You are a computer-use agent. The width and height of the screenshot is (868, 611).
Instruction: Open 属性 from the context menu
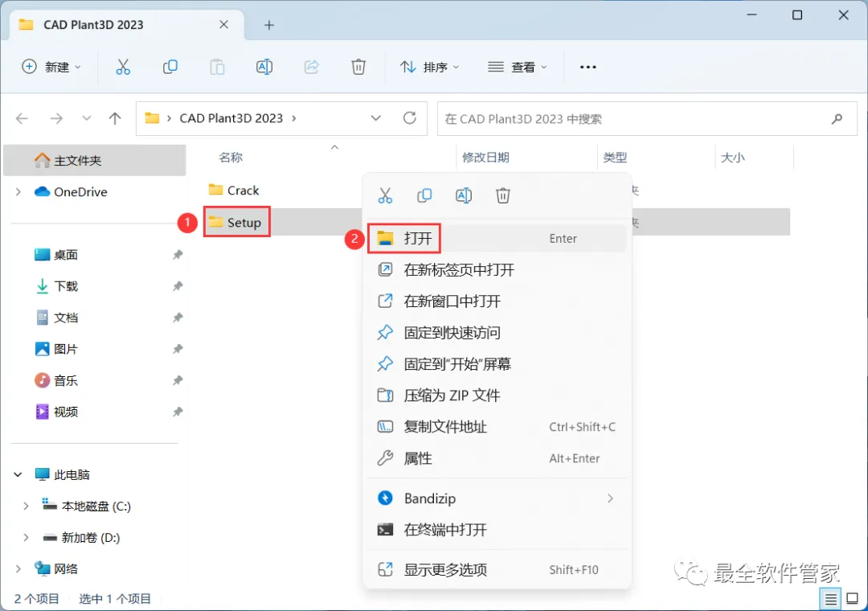[497, 459]
